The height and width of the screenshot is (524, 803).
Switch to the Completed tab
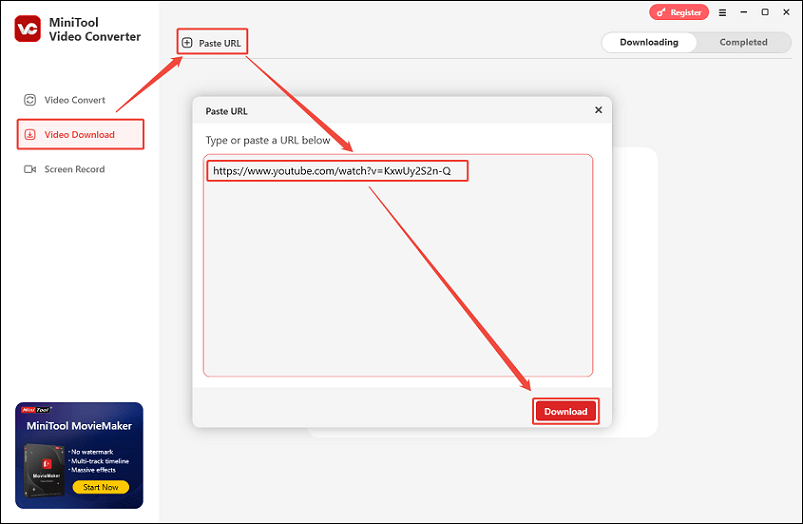click(x=743, y=43)
